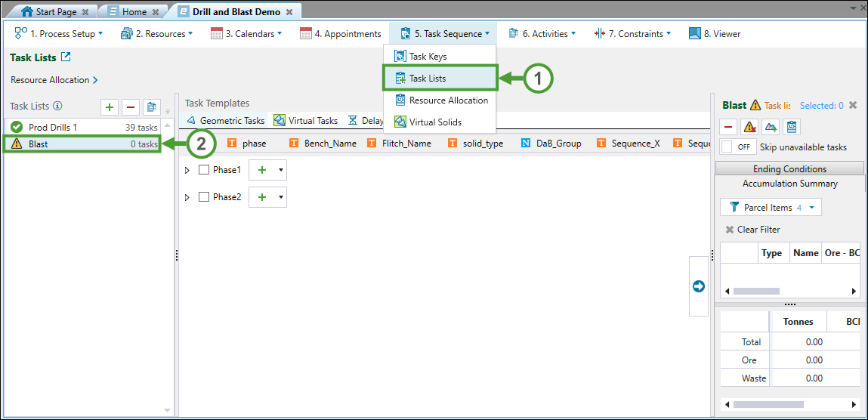Click Clear Filter
The height and width of the screenshot is (420, 868).
[752, 229]
